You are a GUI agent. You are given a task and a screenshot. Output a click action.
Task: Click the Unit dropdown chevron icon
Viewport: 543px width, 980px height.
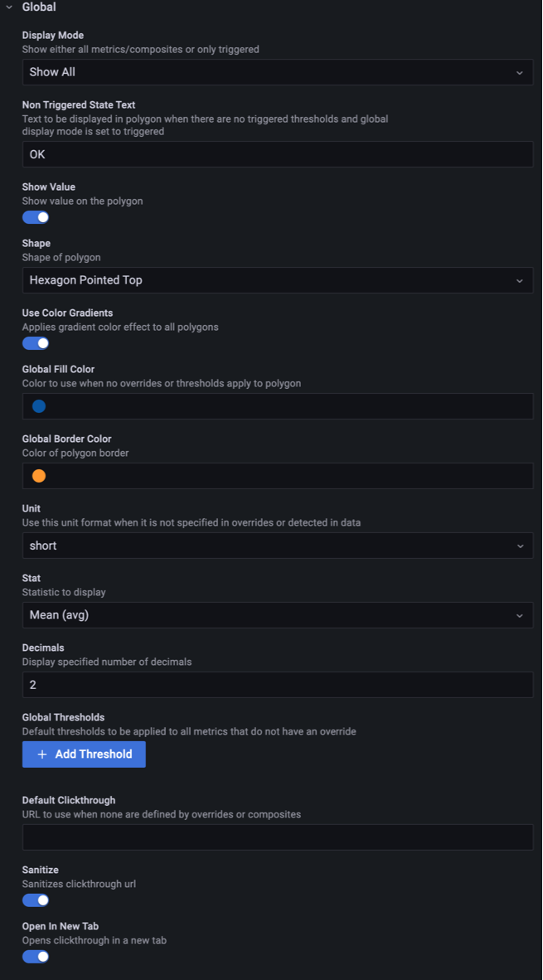pos(520,546)
